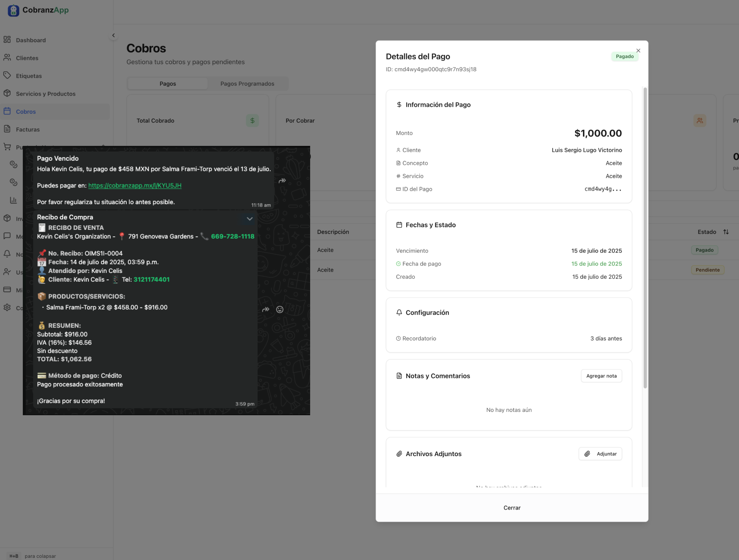Click the Adjuntar file button
739x560 pixels.
pyautogui.click(x=600, y=454)
